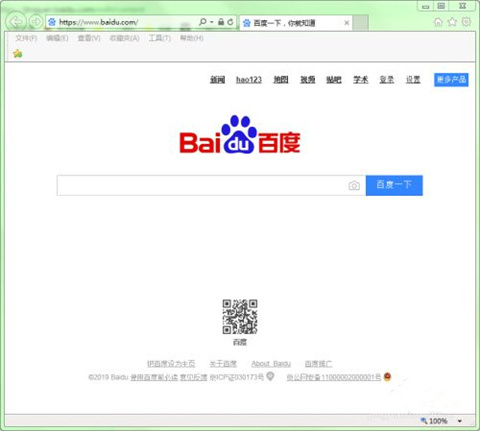Expand the 100% zoom level dropdown arrow
Screen dimensions: 480x431
click(460, 421)
